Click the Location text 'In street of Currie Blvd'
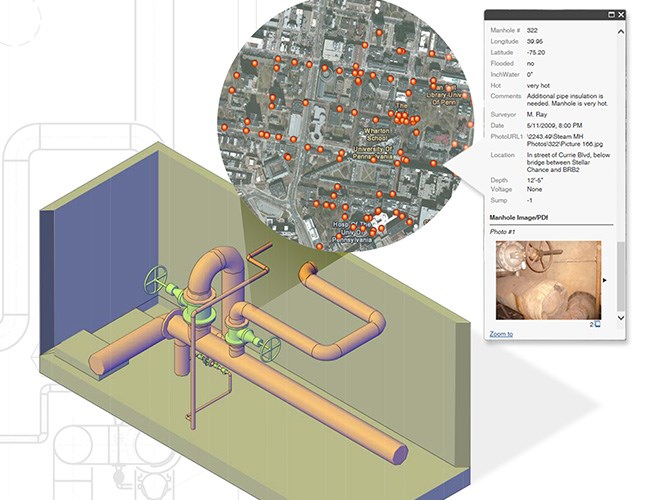This screenshot has height=500, width=645. coord(568,162)
